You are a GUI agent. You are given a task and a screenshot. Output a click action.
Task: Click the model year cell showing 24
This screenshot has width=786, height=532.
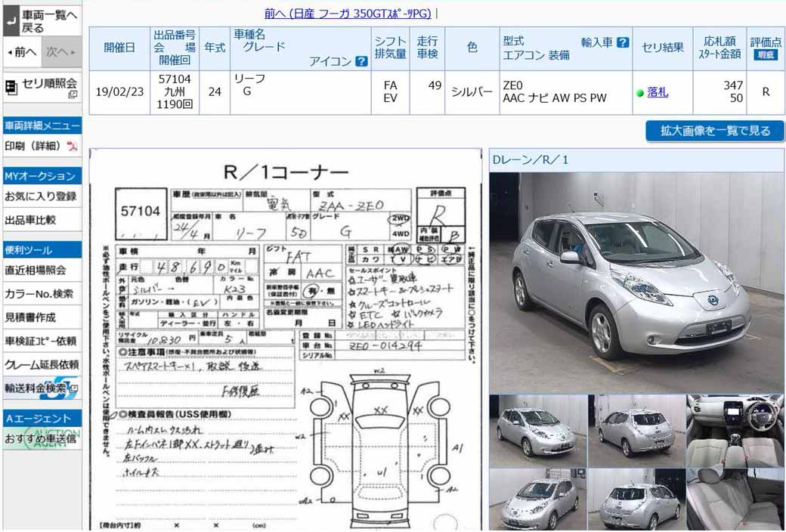pos(215,92)
